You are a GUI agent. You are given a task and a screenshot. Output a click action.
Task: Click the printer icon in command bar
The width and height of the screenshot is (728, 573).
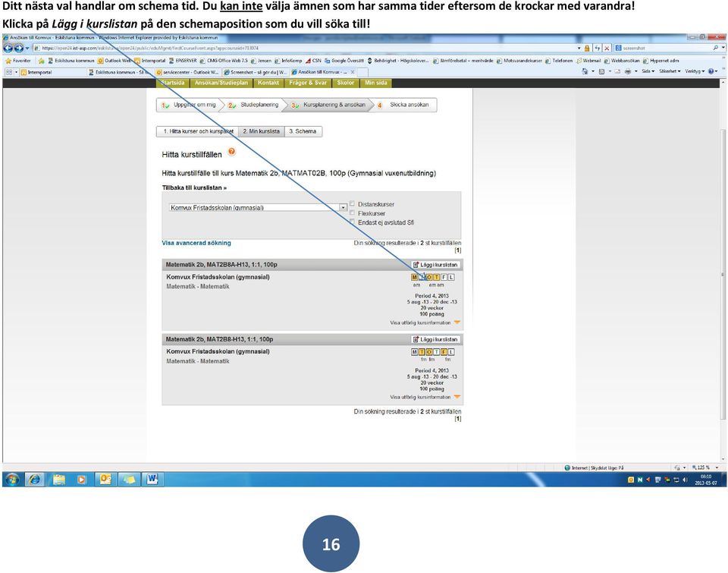point(628,71)
